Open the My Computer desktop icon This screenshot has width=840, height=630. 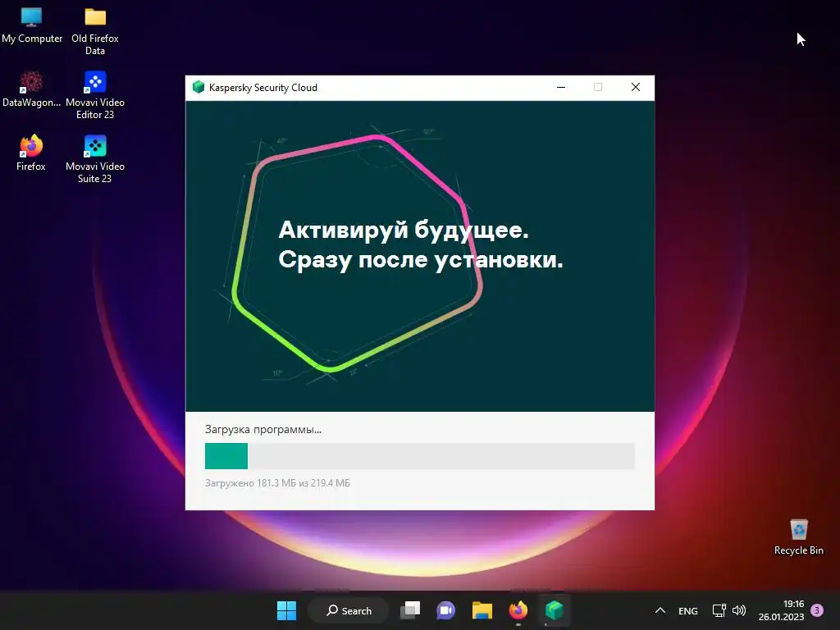point(32,25)
